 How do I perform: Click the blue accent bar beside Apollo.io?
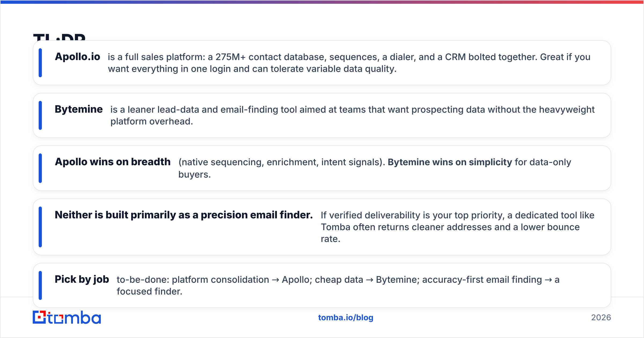pyautogui.click(x=40, y=63)
